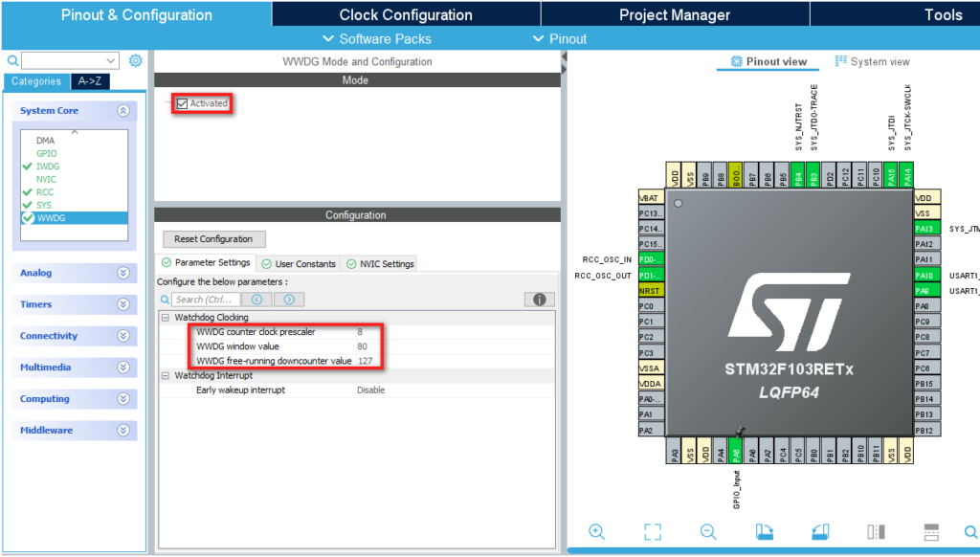Click the previous search result arrow
The height and width of the screenshot is (557, 980).
pyautogui.click(x=256, y=300)
